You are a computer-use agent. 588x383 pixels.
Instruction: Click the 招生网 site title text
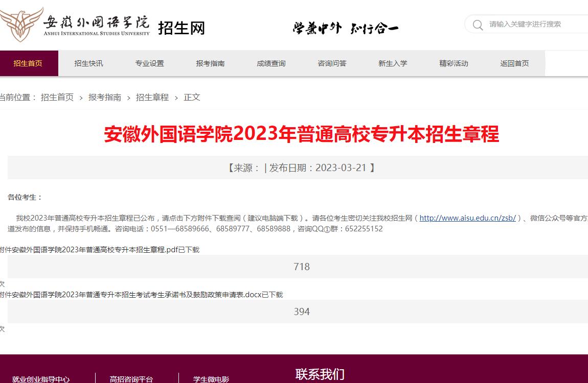182,28
